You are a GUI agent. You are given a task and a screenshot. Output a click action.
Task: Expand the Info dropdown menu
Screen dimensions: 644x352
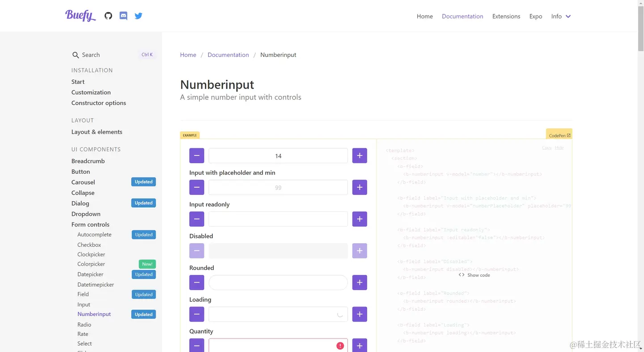[561, 16]
